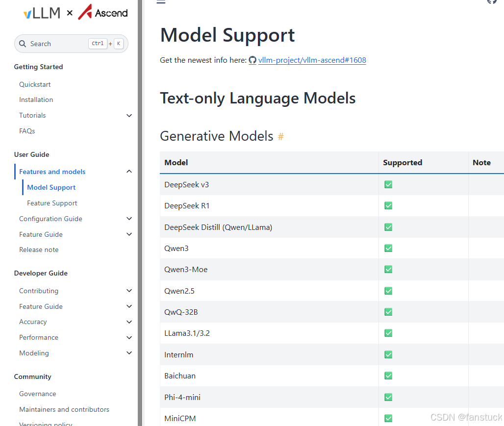Expand the Modeling chevron

tap(129, 353)
